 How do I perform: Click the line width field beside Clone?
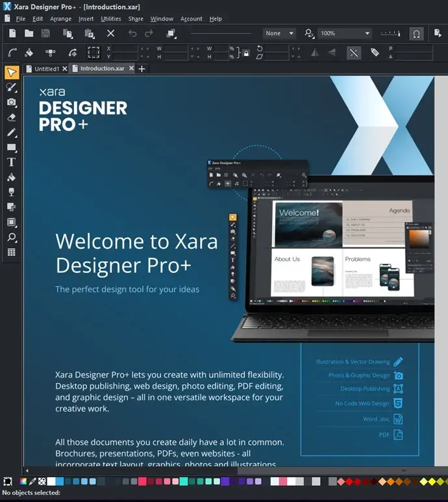221,33
